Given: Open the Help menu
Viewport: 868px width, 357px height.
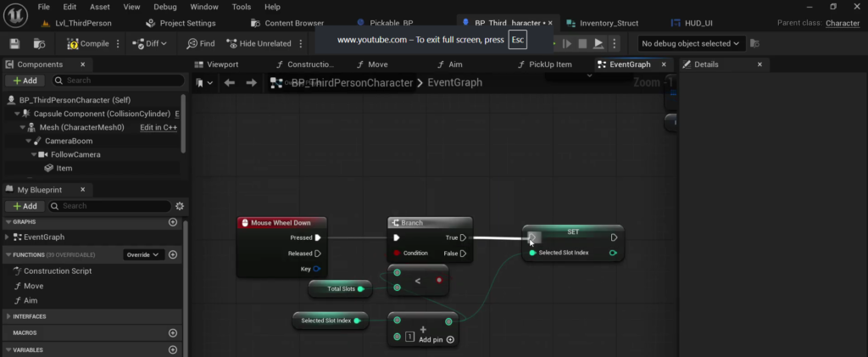Looking at the screenshot, I should click(x=272, y=7).
